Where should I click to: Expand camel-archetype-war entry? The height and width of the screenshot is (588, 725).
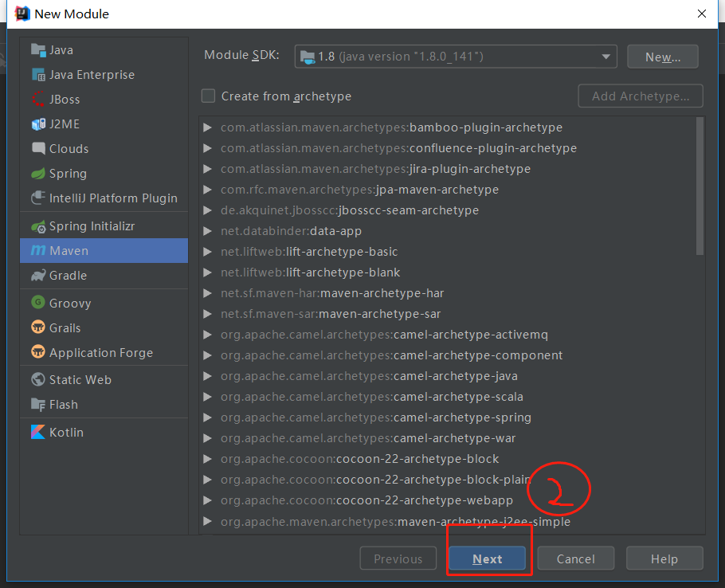click(x=208, y=438)
